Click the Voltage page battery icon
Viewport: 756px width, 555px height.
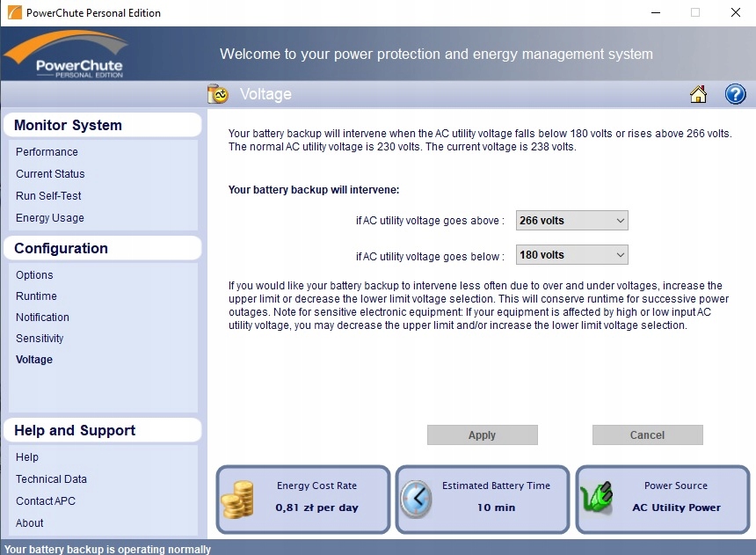[x=218, y=94]
